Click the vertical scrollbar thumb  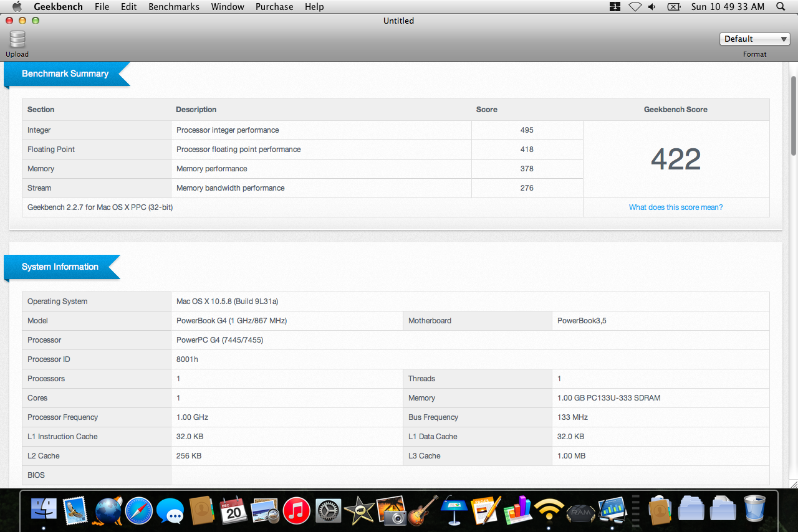pos(794,115)
